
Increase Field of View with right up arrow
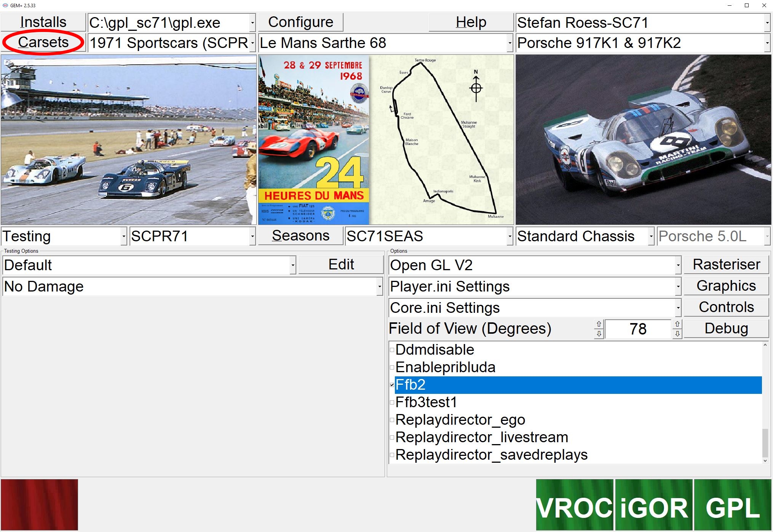[677, 324]
